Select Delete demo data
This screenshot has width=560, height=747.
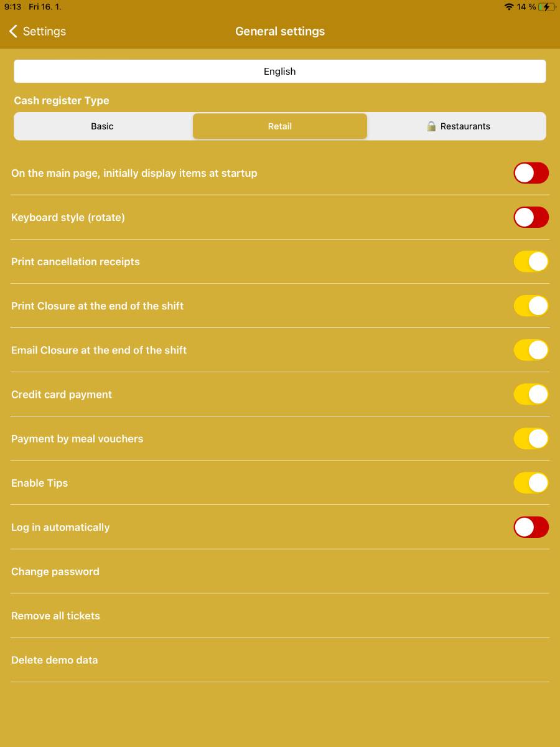[54, 660]
